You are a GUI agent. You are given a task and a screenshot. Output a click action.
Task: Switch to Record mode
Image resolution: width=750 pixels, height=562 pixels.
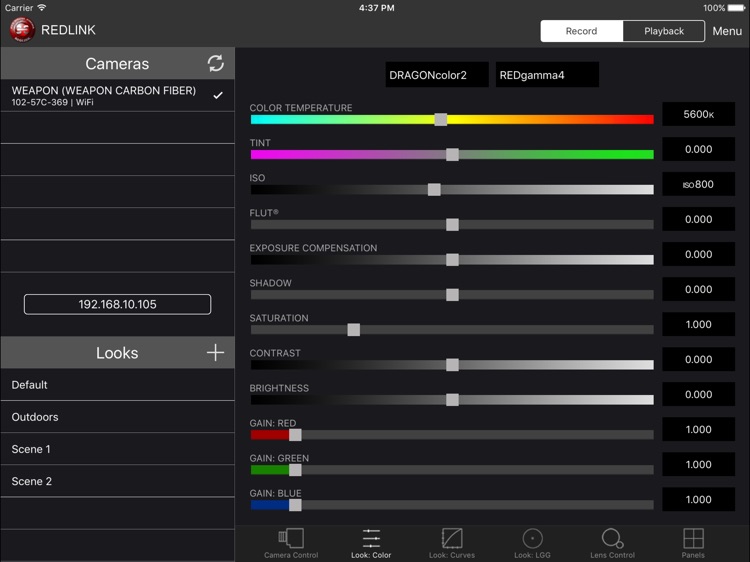click(581, 31)
